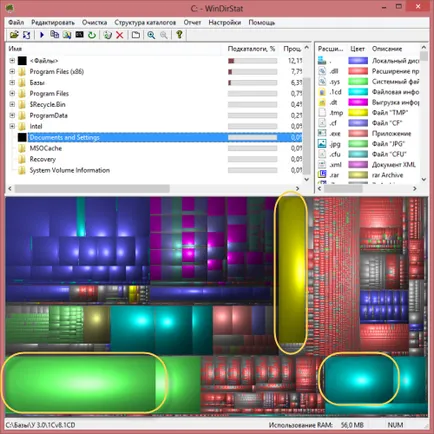Image resolution: width=434 pixels, height=434 pixels.
Task: Click the Подкаталоги, % column header
Action: [x=251, y=49]
